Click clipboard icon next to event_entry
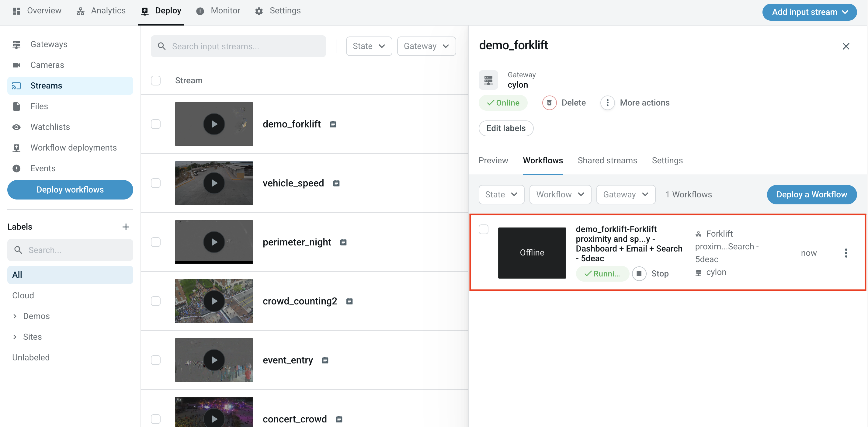Image resolution: width=868 pixels, height=427 pixels. [x=325, y=360]
